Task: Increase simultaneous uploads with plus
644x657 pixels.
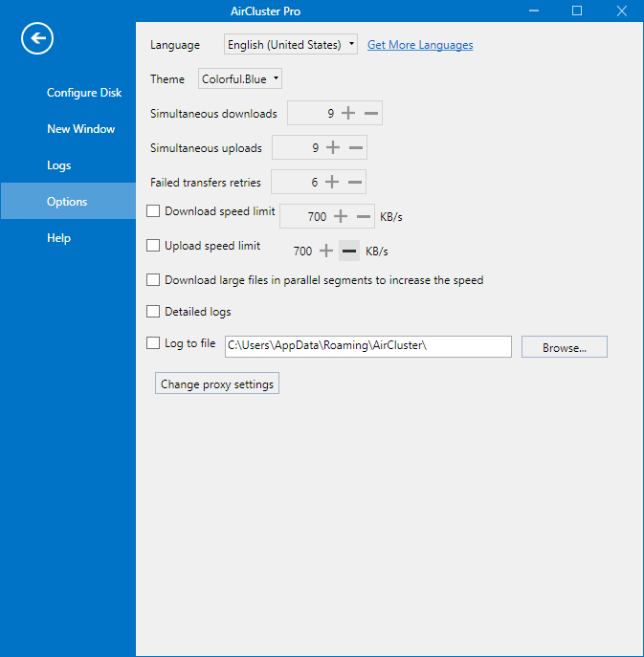Action: (x=333, y=147)
